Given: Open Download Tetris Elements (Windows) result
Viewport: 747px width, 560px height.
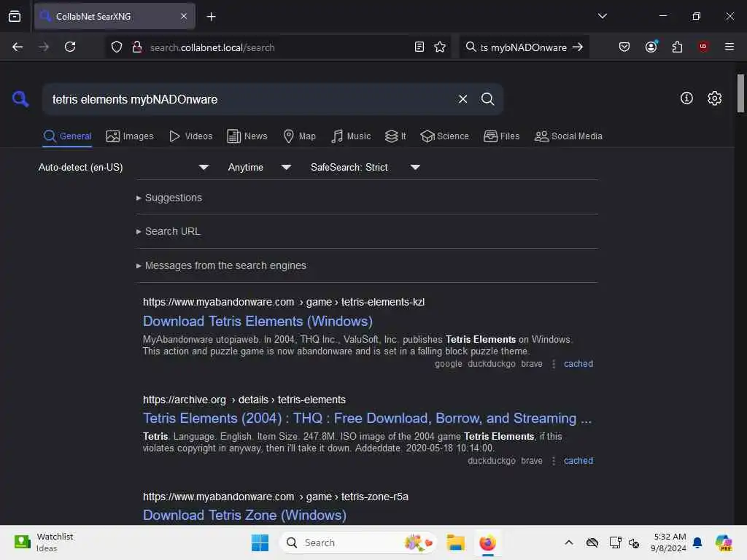Looking at the screenshot, I should (258, 322).
